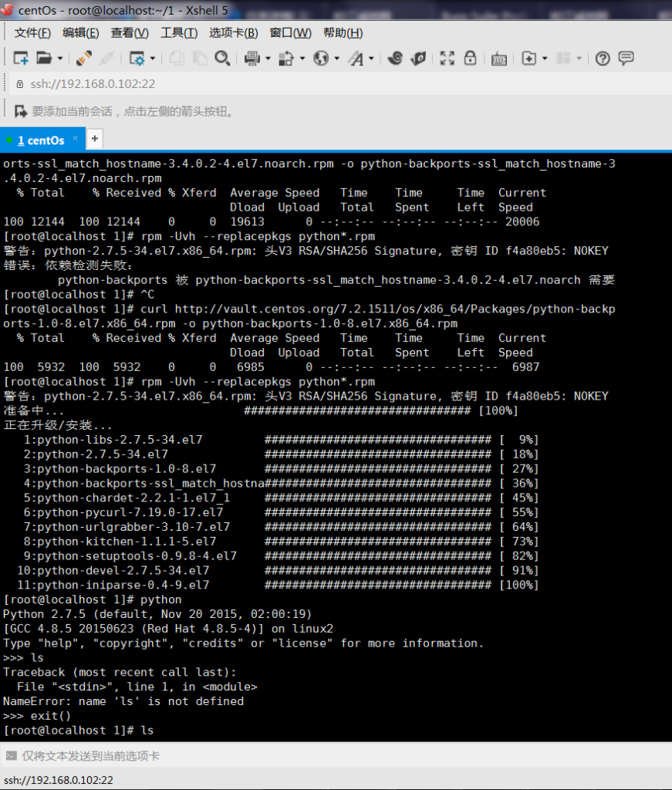Image resolution: width=672 pixels, height=790 pixels.
Task: Expand the Open session dropdown arrow
Action: tap(60, 59)
